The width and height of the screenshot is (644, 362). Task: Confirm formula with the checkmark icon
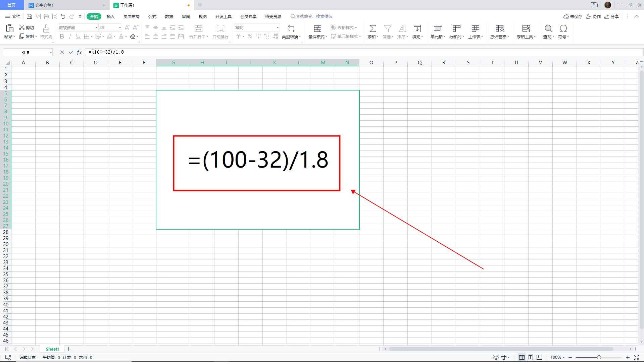(71, 52)
